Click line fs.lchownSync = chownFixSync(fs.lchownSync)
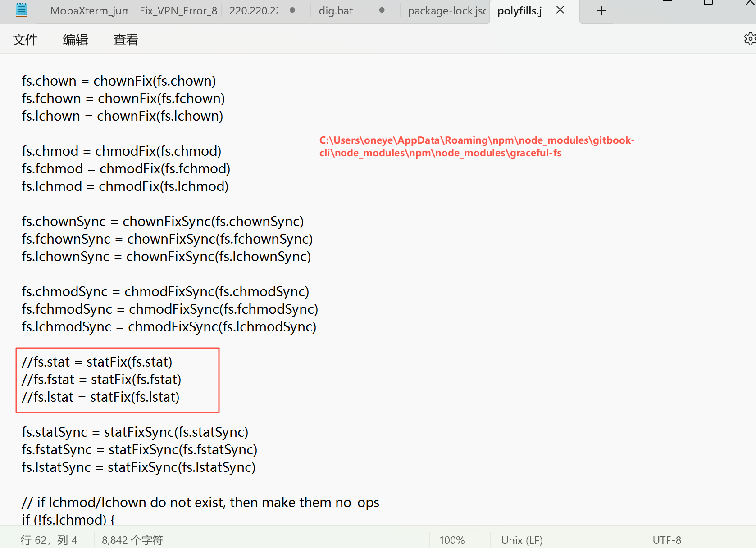This screenshot has height=548, width=756. 167,257
